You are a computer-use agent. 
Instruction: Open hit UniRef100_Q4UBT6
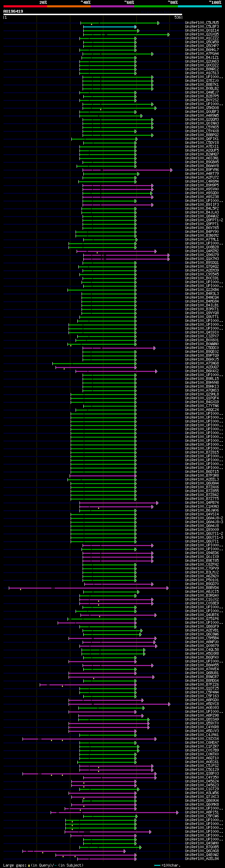(x=202, y=615)
